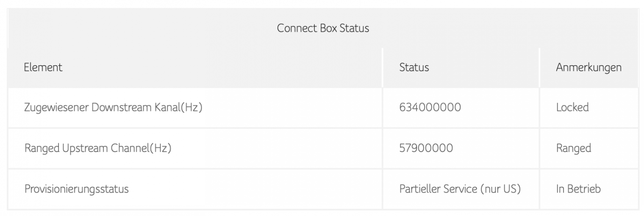Click the "Status" column header

click(414, 67)
